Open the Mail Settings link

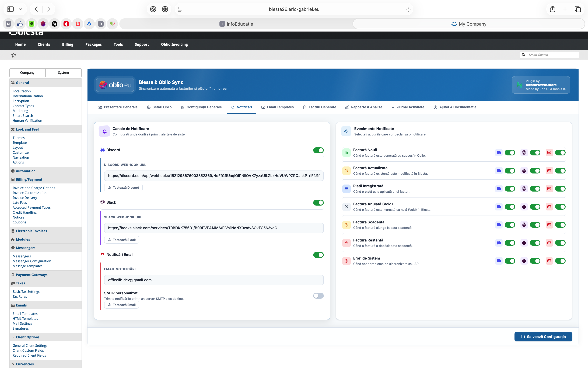[x=22, y=323]
